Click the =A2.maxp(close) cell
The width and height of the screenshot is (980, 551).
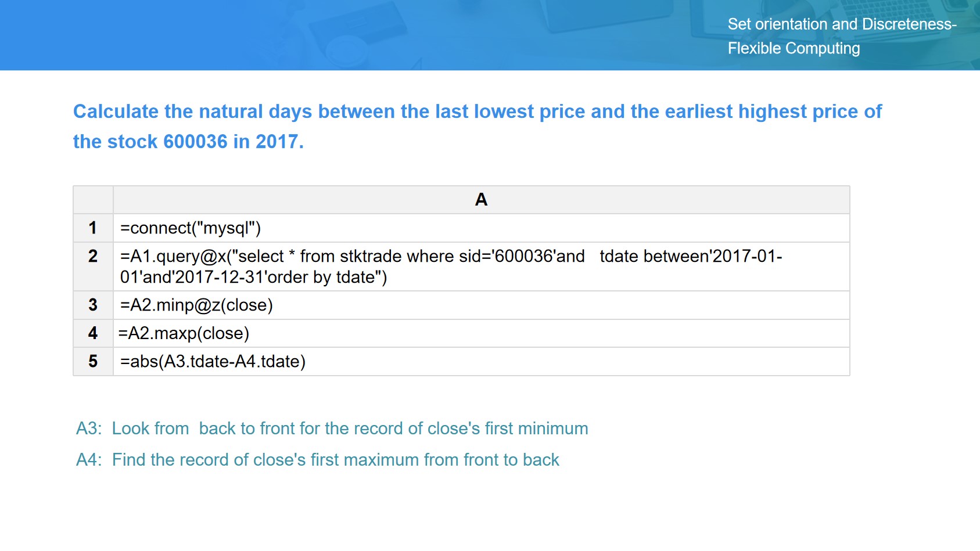point(184,333)
